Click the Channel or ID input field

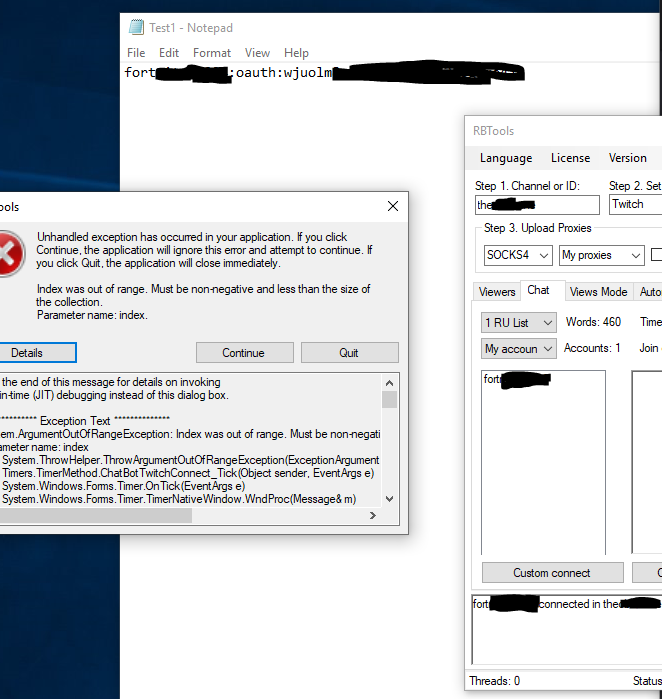coord(537,205)
